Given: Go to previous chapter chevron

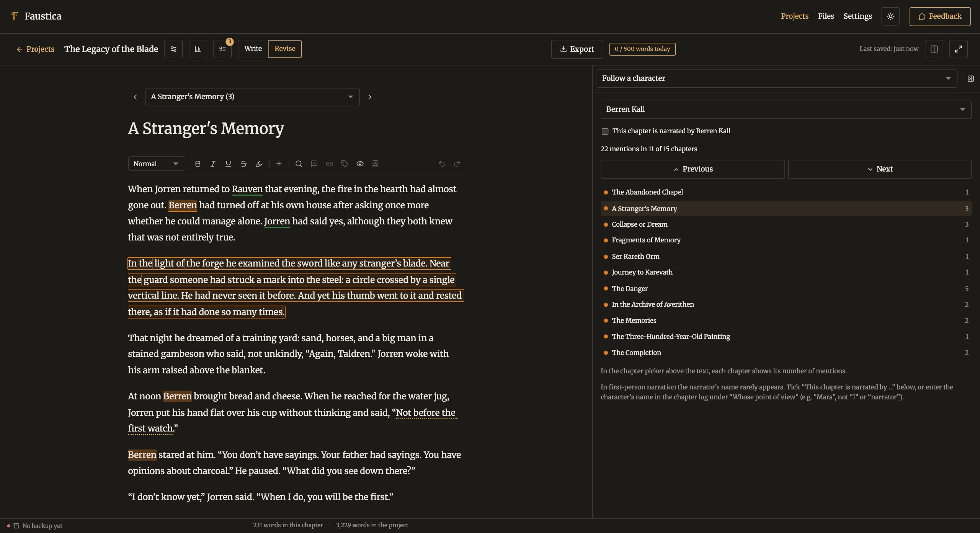Looking at the screenshot, I should [135, 97].
